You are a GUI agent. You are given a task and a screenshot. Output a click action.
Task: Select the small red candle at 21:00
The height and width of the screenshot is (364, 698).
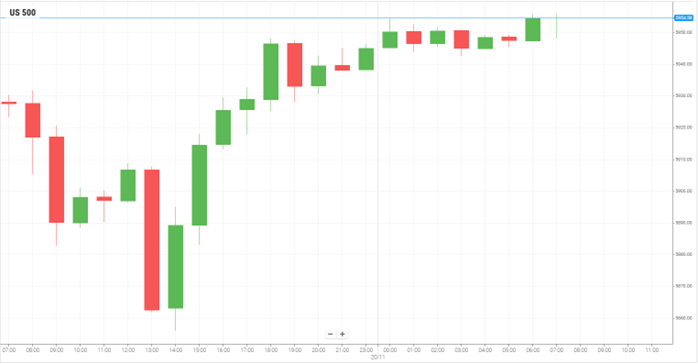point(342,68)
